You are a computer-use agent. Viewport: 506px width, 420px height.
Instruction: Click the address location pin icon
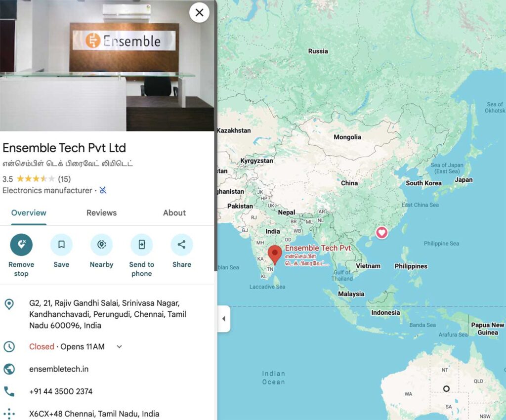(9, 304)
